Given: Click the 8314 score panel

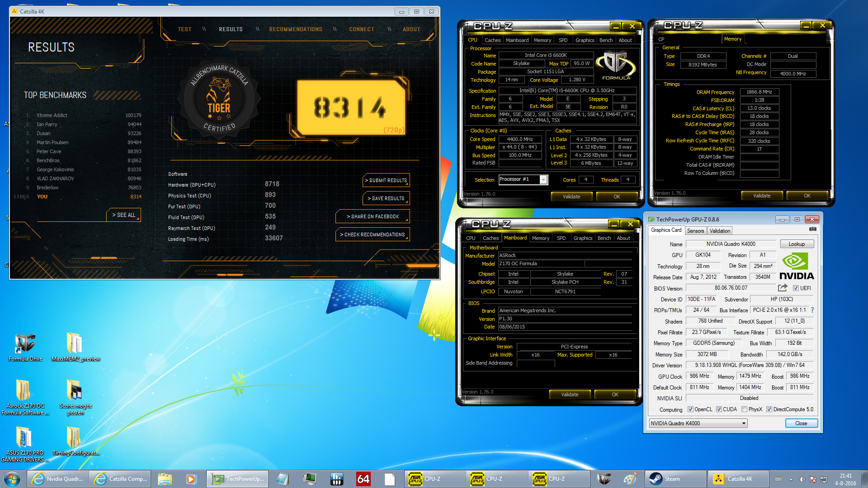Looking at the screenshot, I should point(351,108).
